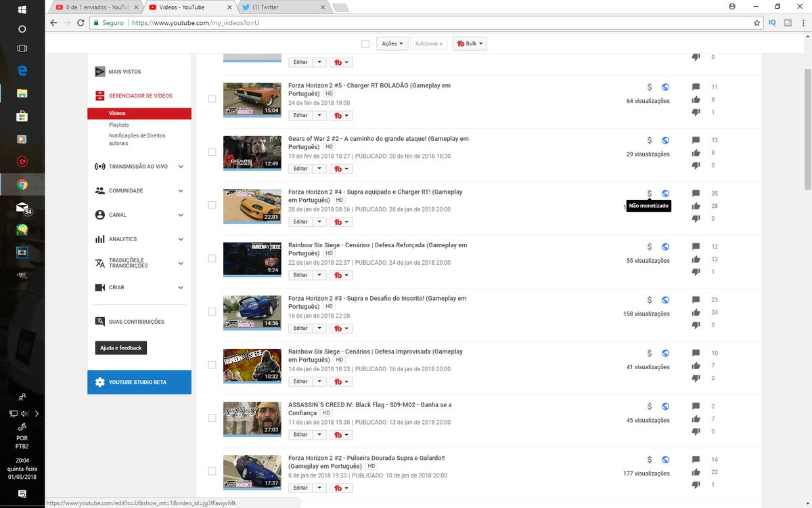The height and width of the screenshot is (508, 812).
Task: Open Chrome's three-dot menu
Action: click(x=803, y=22)
